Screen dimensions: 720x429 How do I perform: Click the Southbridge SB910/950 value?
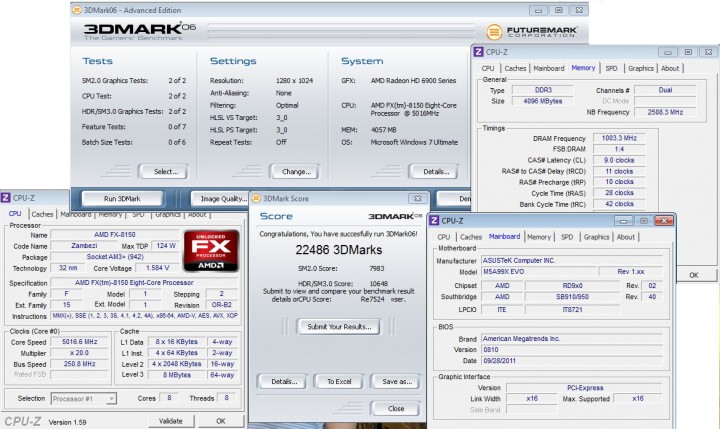coord(572,297)
